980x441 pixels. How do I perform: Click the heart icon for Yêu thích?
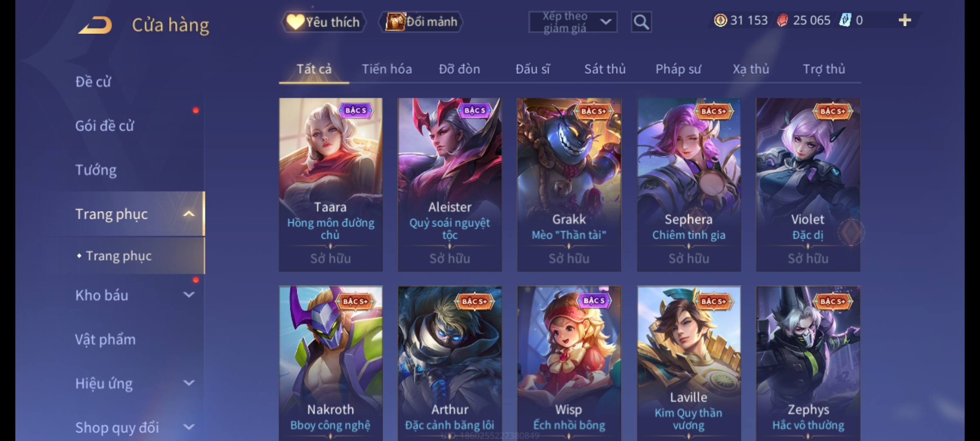295,22
